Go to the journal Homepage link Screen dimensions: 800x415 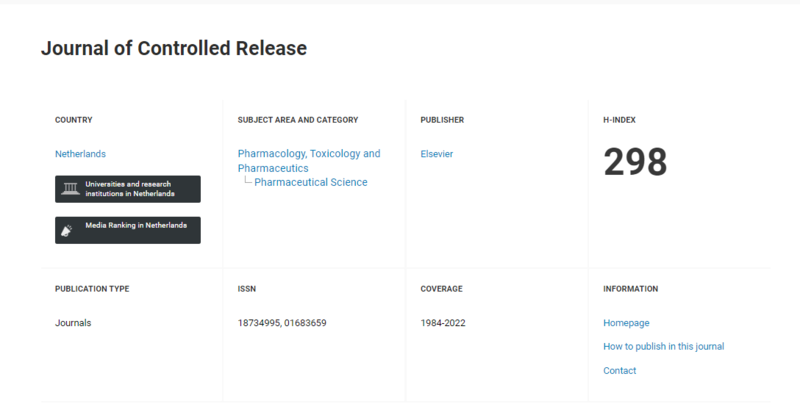pos(626,323)
